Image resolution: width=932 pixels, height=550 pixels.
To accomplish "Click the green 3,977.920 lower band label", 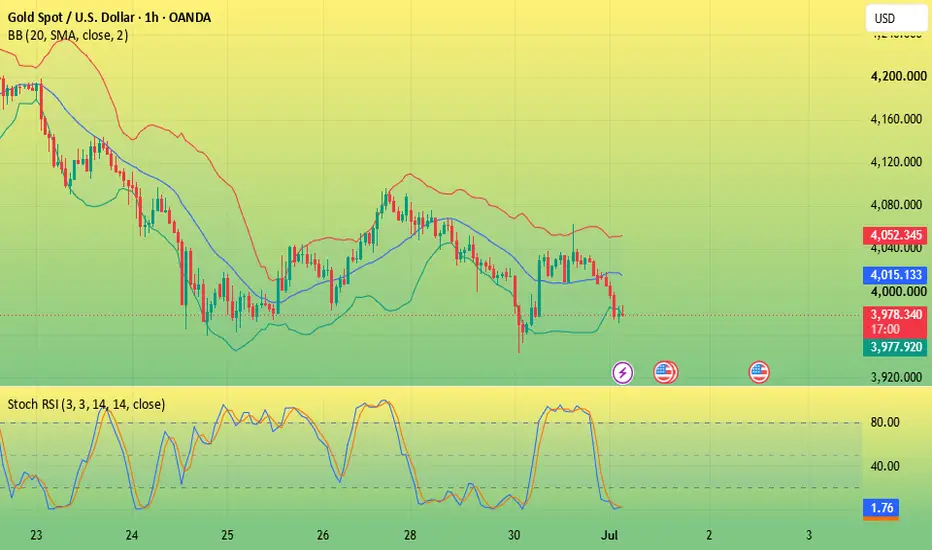I will (895, 347).
